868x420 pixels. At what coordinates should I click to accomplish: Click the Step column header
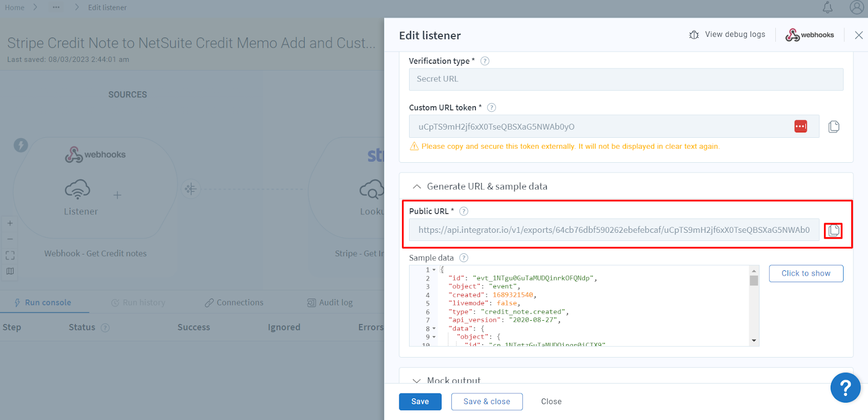[11, 327]
